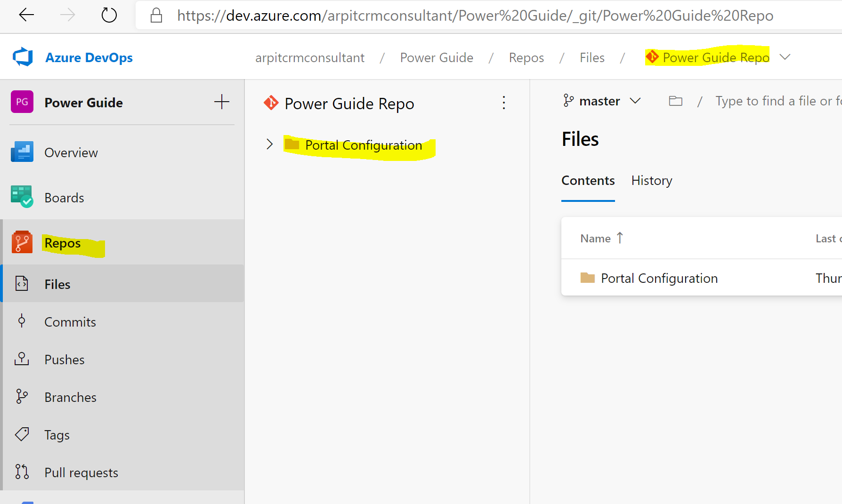Image resolution: width=842 pixels, height=504 pixels.
Task: Open Overview from the sidebar icon
Action: 22,152
